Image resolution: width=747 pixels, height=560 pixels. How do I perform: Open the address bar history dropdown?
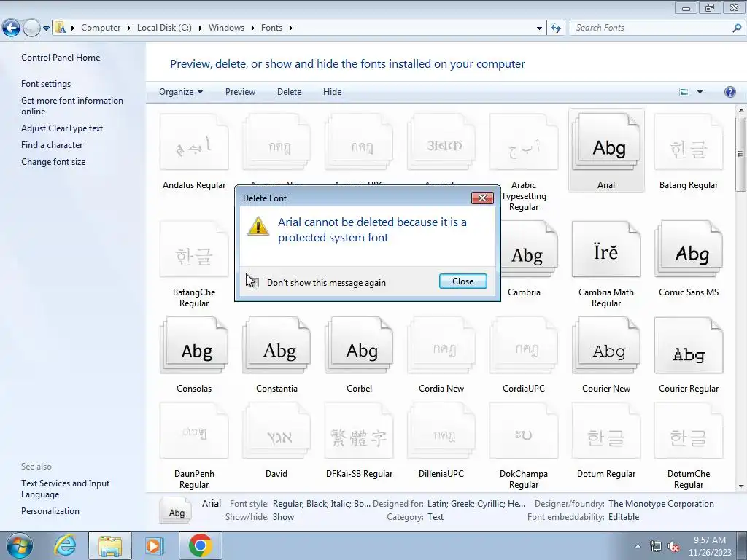539,28
